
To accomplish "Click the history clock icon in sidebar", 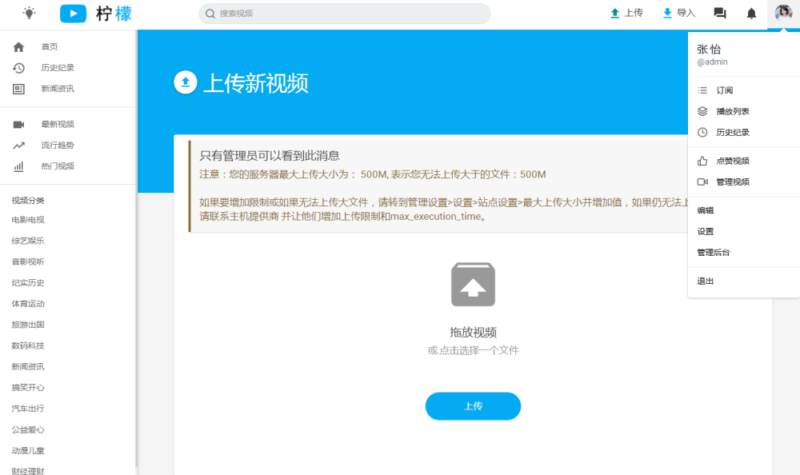I will [x=19, y=68].
